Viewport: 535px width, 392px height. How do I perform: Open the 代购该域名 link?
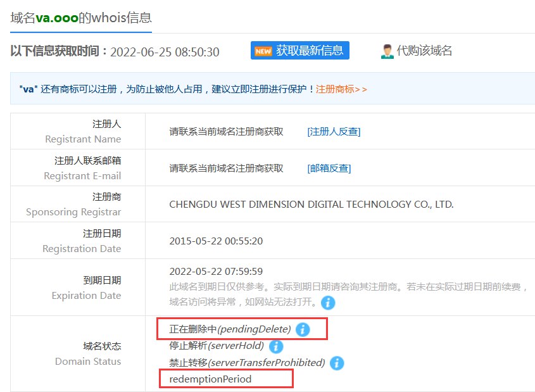click(x=424, y=51)
